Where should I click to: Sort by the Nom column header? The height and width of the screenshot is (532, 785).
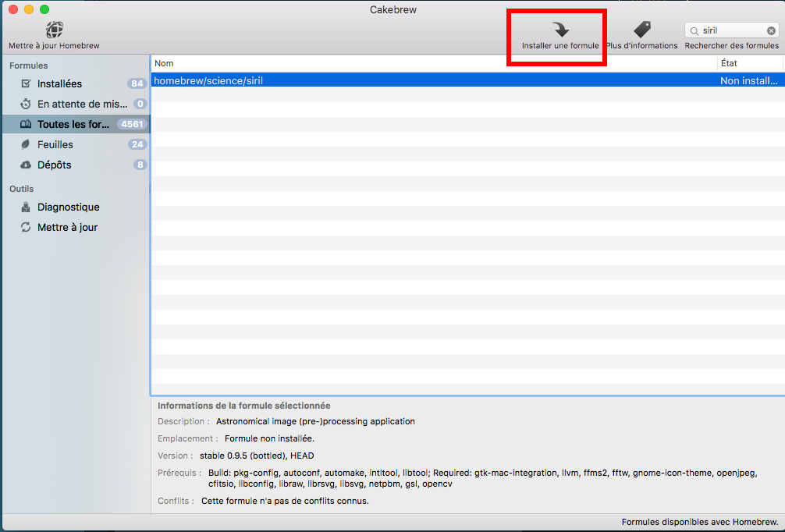tap(433, 63)
